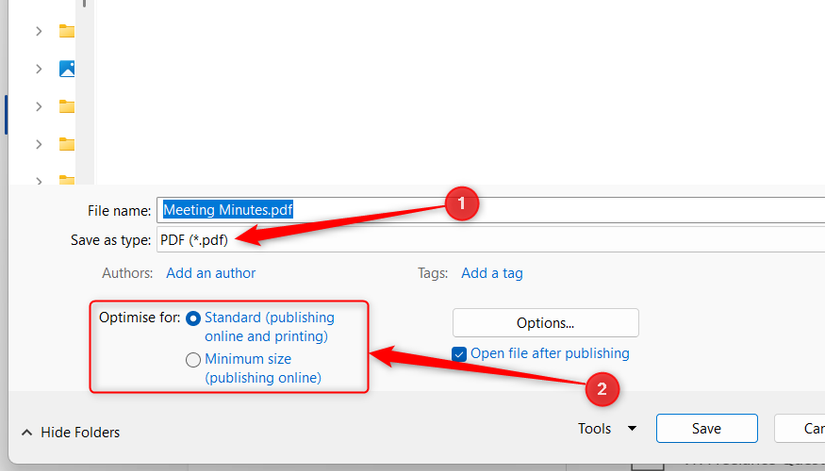Open the Save as type combo box
This screenshot has width=825, height=471.
[490, 240]
